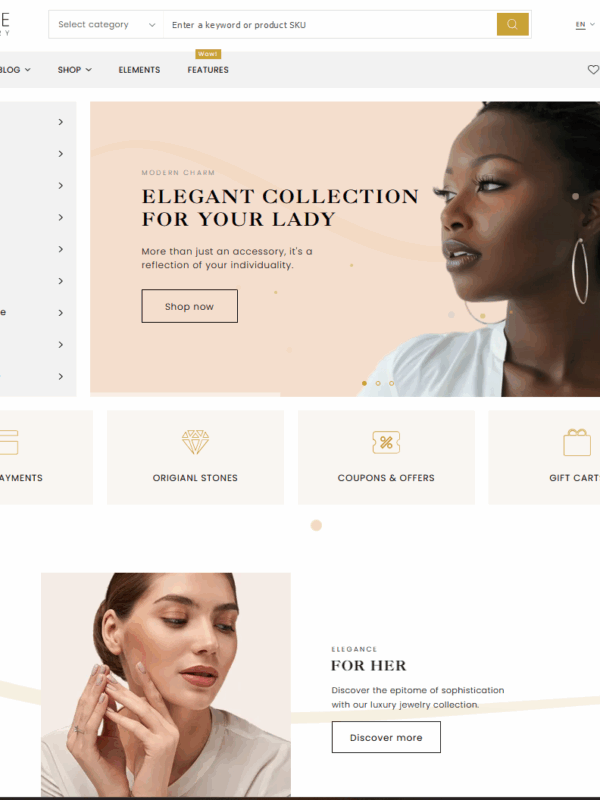Viewport: 600px width, 800px height.
Task: Switch to the third hero slide dot
Action: 392,383
